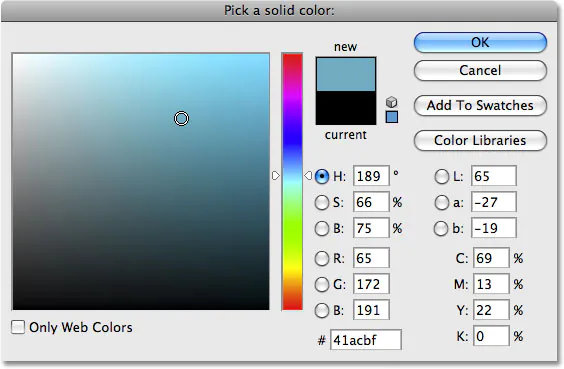Confirm color with the OK button
Viewport: 564px width, 369px height.
click(480, 42)
